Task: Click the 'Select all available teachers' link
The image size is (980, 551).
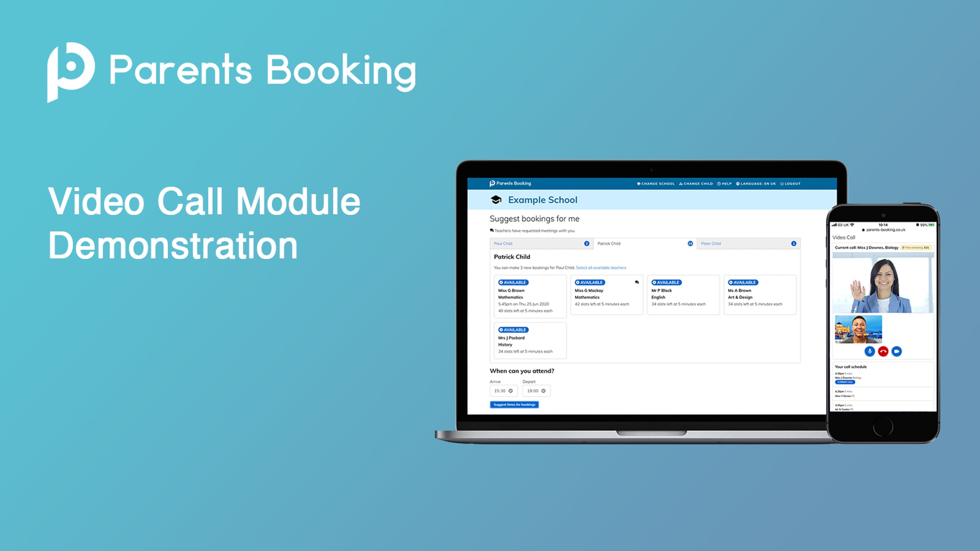Action: pyautogui.click(x=601, y=268)
